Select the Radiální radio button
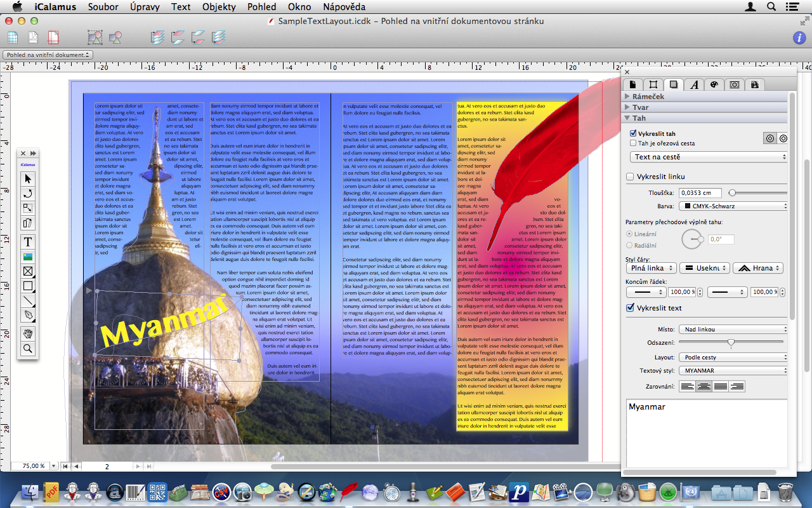The image size is (812, 508). 629,245
